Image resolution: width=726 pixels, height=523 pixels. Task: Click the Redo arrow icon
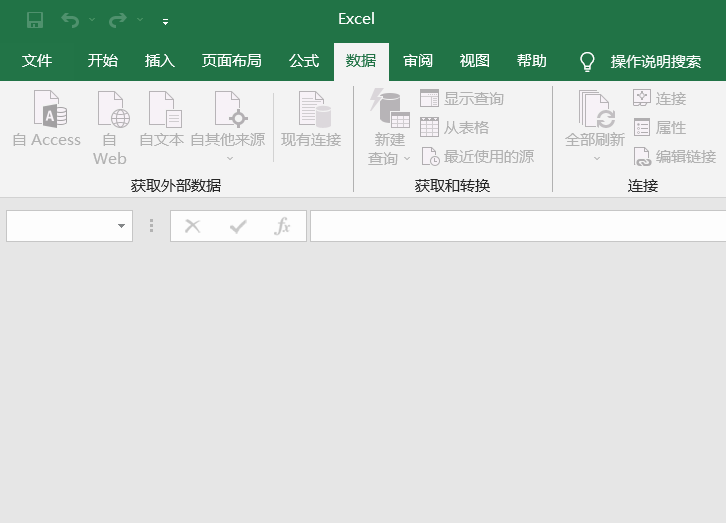coord(117,20)
